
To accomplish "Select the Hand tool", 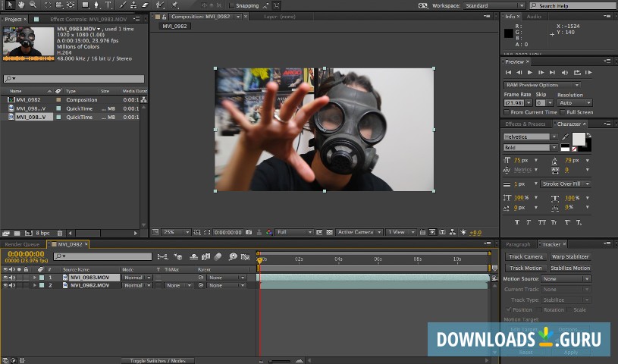I will click(21, 5).
